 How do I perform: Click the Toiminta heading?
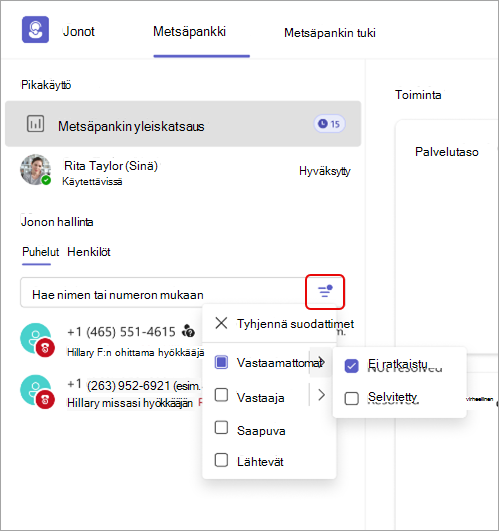pos(418,95)
